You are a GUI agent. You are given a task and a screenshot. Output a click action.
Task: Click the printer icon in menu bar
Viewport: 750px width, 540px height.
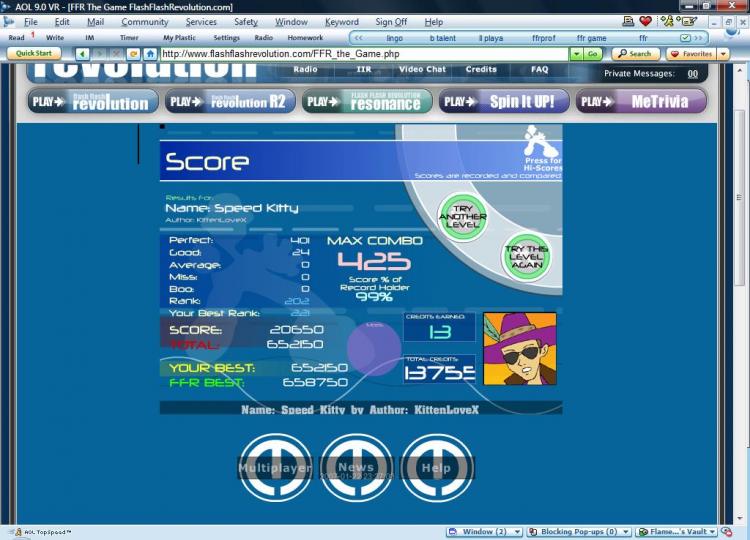coord(628,21)
